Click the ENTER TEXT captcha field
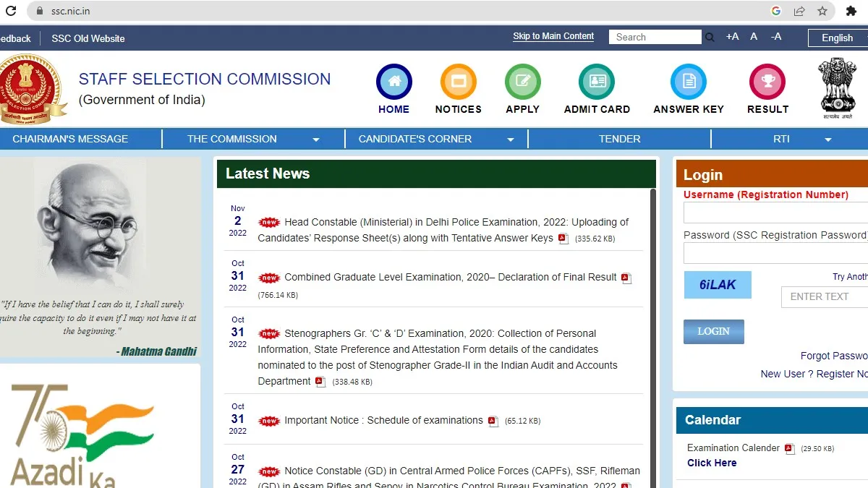This screenshot has width=868, height=488. (825, 296)
